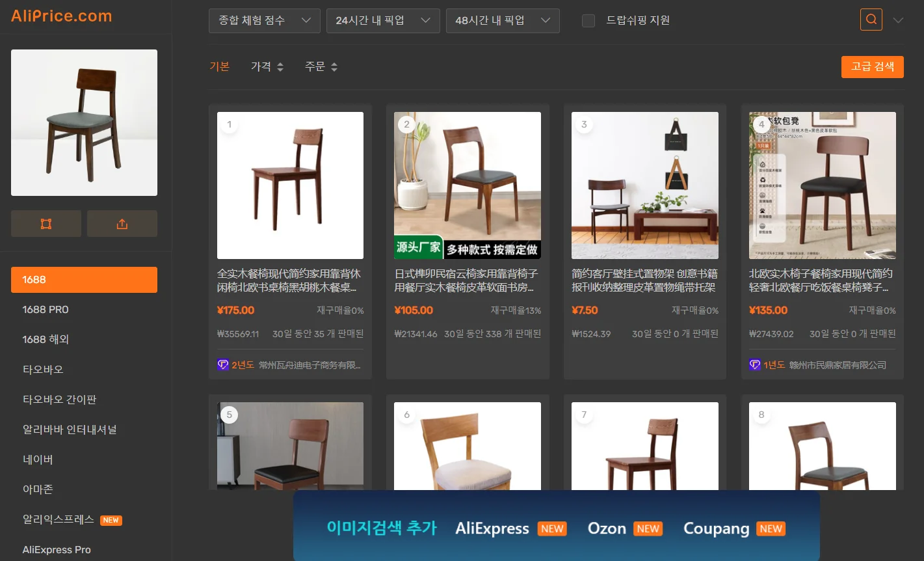Screen dimensions: 924x561
Task: Click the NEW badge next to Ozon
Action: coord(648,528)
